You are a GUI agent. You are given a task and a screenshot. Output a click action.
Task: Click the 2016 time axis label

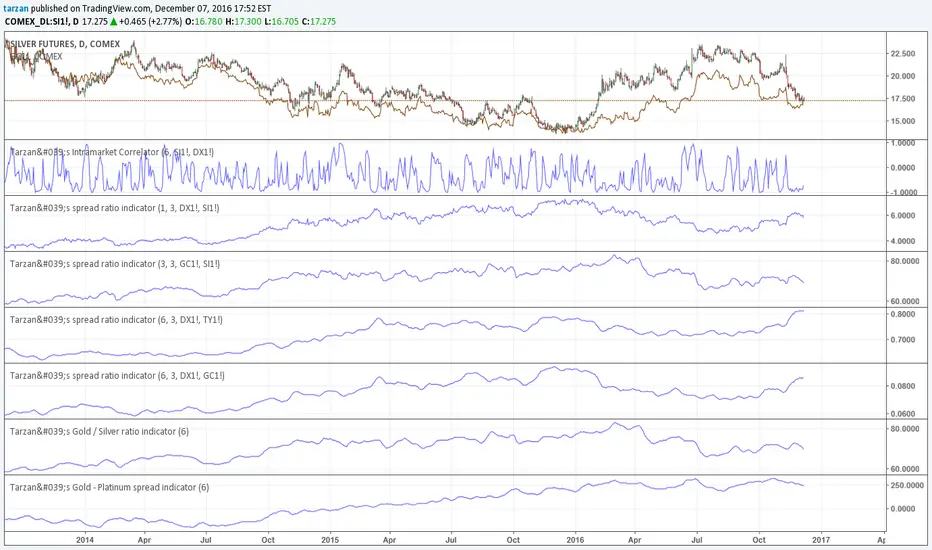coord(575,540)
